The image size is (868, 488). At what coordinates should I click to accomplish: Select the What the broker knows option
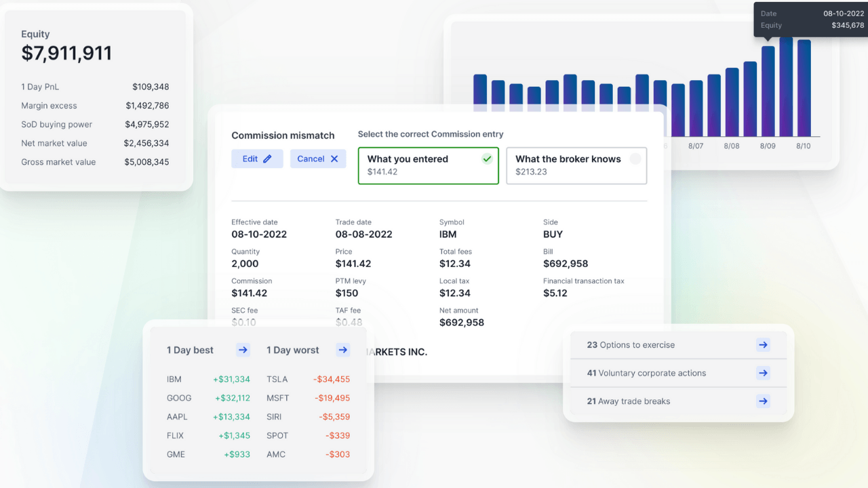point(576,165)
